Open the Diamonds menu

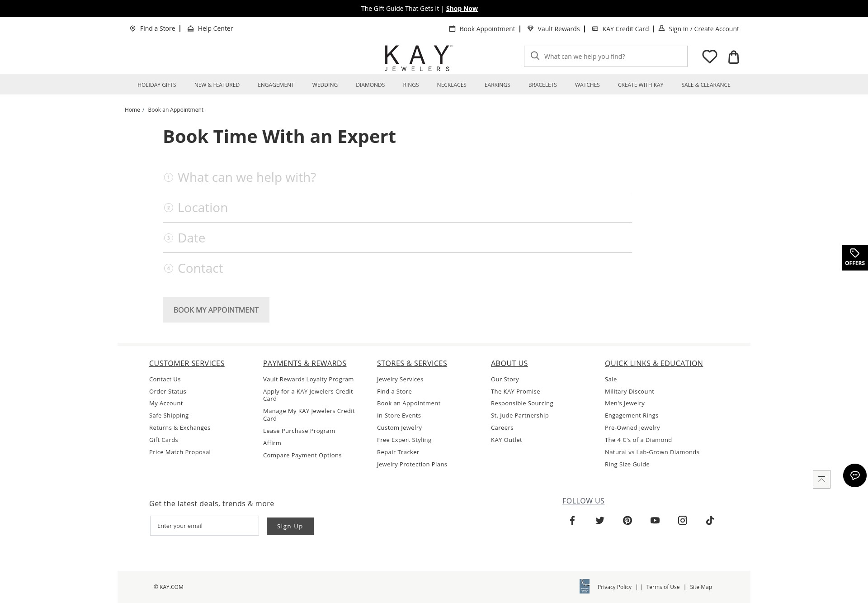370,85
